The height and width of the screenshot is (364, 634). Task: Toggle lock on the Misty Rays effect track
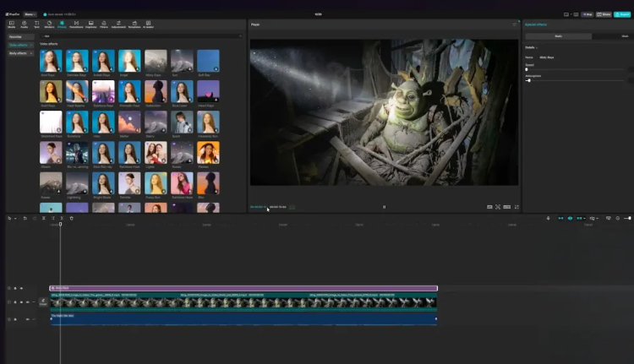coord(15,288)
